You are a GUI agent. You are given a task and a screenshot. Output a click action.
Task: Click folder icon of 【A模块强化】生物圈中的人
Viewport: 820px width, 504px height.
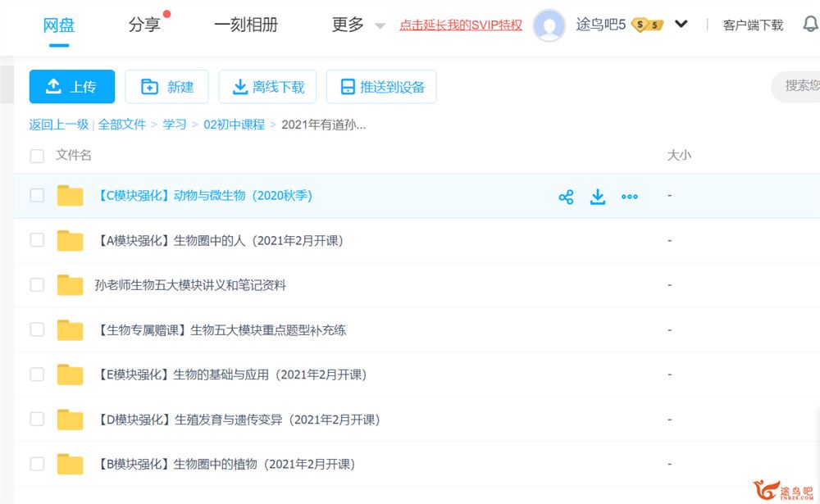tap(70, 240)
